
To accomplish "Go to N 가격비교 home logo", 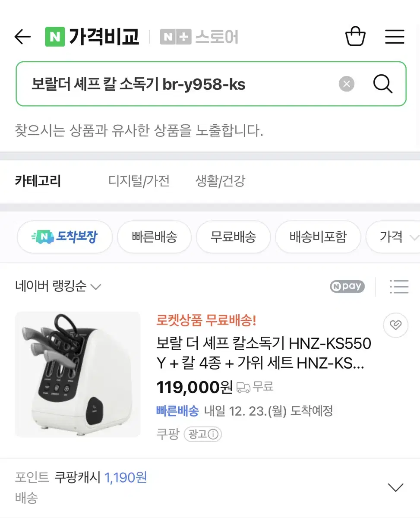I will click(x=92, y=37).
